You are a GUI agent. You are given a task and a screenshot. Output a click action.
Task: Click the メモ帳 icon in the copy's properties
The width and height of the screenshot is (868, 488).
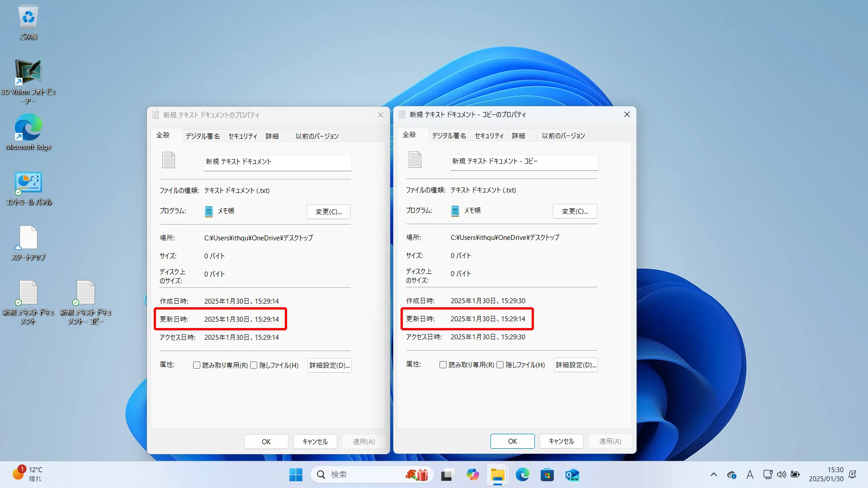tap(455, 211)
